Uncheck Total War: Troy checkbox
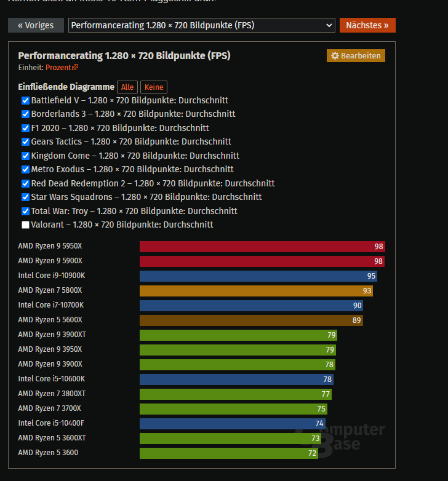Screen dimensions: 448x481 pos(25,211)
